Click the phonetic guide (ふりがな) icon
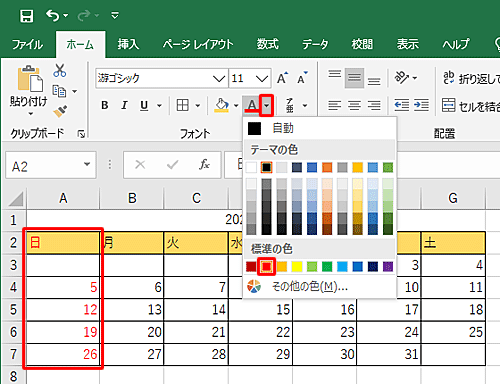Image resolution: width=500 pixels, height=384 pixels. (x=290, y=105)
